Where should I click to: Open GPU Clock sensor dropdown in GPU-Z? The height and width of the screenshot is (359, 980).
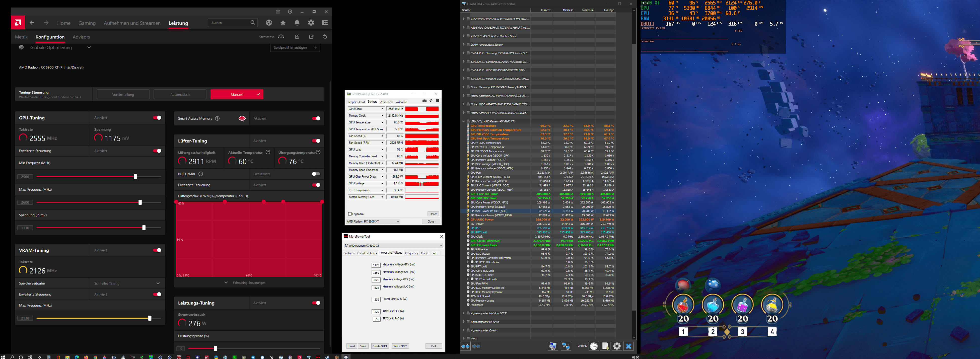[x=382, y=109]
